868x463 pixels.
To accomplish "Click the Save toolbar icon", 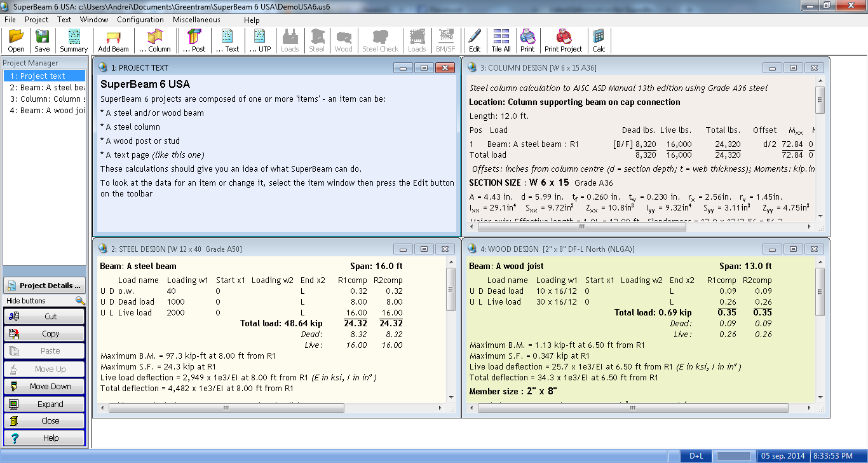I will tap(42, 40).
